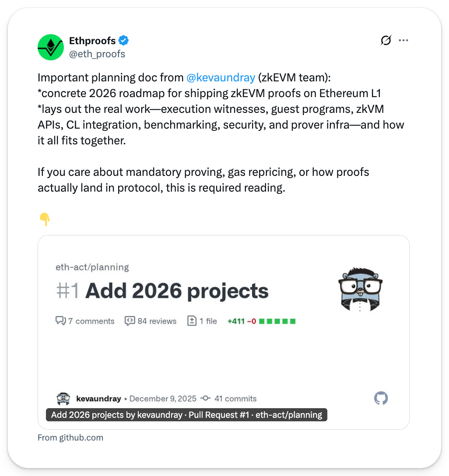The width and height of the screenshot is (449, 476).
Task: Open the @kevaundray mention link
Action: pos(221,78)
